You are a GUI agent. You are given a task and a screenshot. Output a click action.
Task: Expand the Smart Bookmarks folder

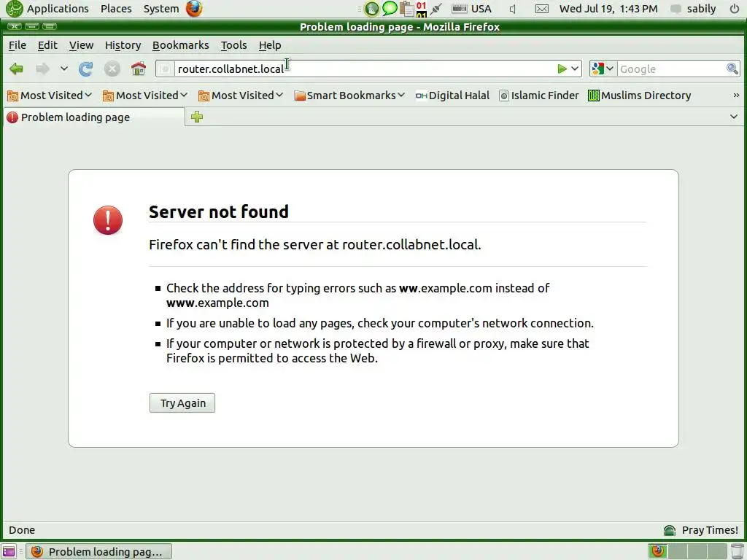[349, 96]
